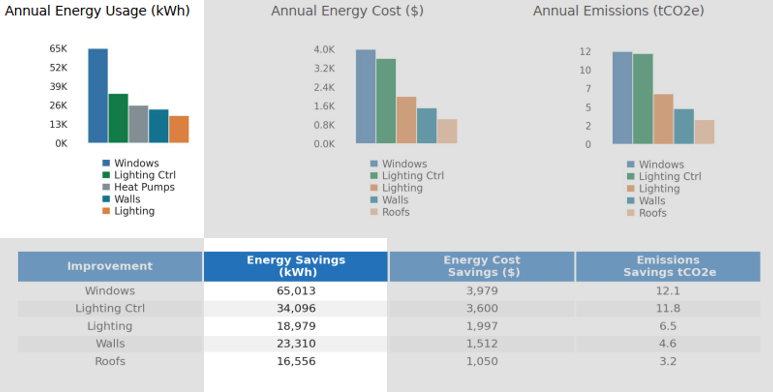The image size is (773, 392).
Task: Click the Windows bar in Energy Cost chart
Action: pos(366,97)
